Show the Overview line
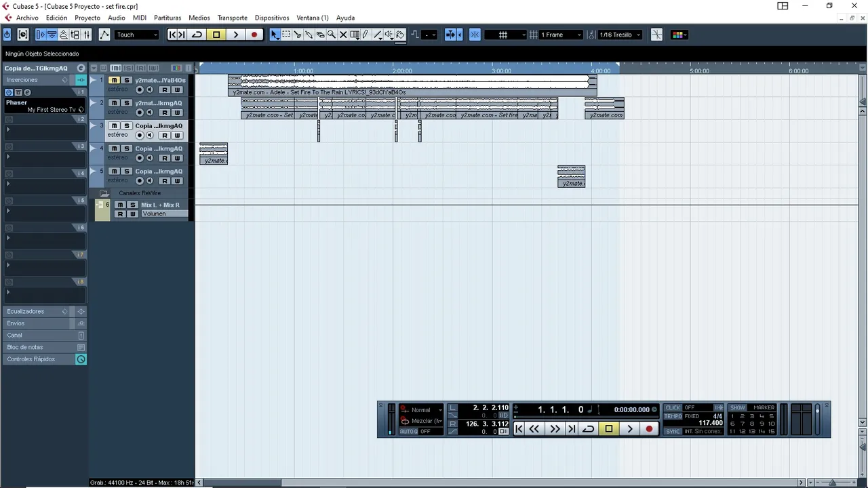 (x=63, y=35)
